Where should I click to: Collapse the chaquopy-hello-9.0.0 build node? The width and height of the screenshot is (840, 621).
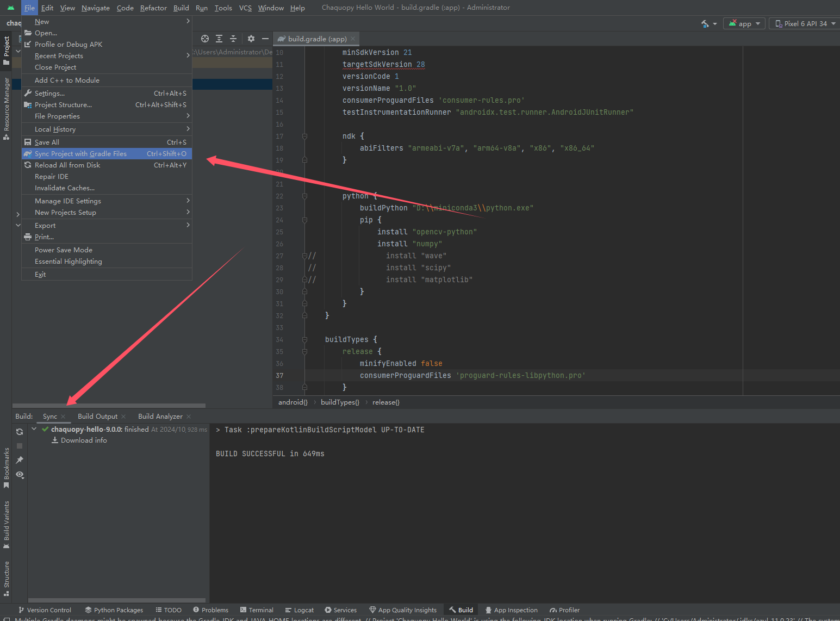[x=34, y=429]
